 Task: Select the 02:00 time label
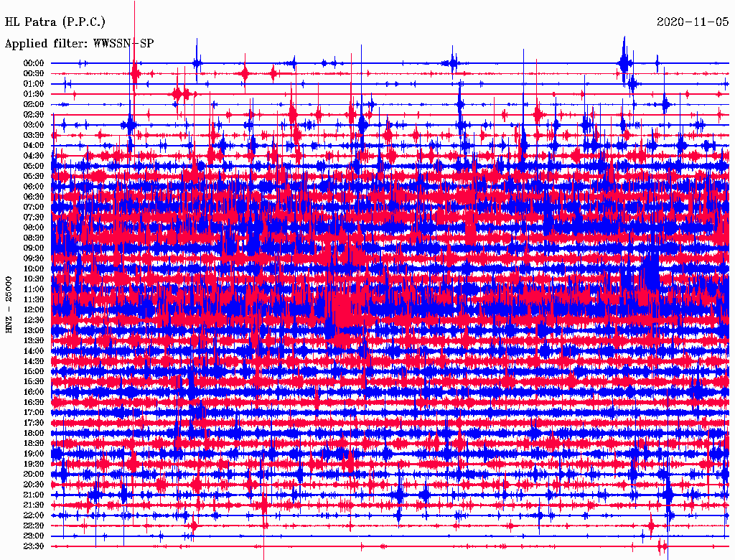click(x=34, y=105)
